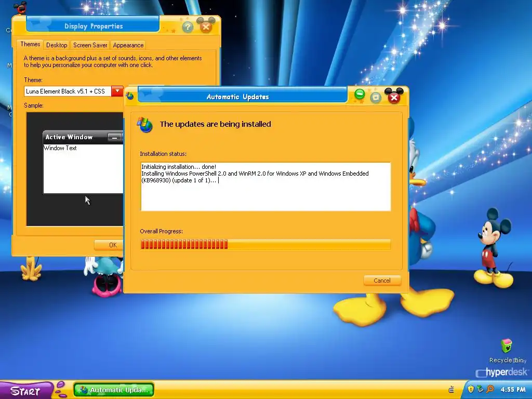The height and width of the screenshot is (399, 532).
Task: Click the 'Theme:' label in Display Properties
Action: click(33, 80)
